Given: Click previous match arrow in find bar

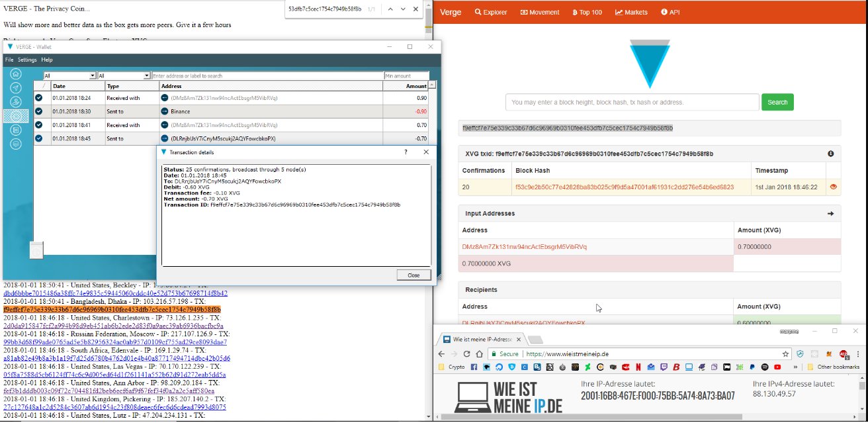Looking at the screenshot, I should coord(390,9).
